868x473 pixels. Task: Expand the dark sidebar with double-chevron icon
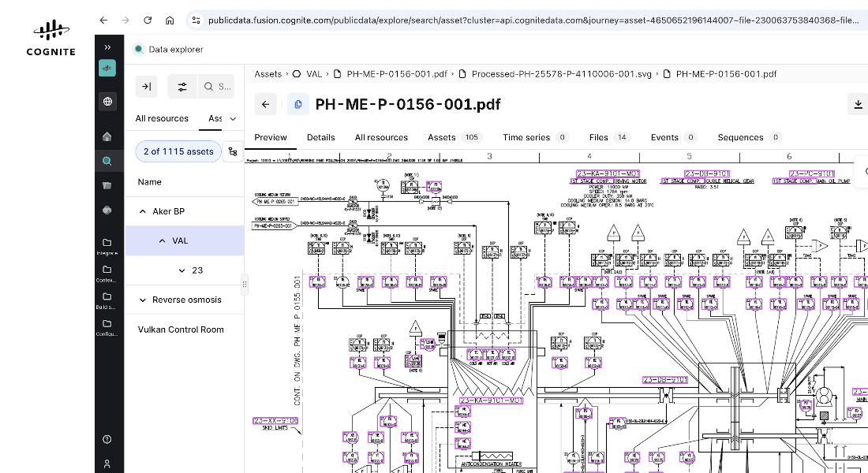(x=107, y=47)
